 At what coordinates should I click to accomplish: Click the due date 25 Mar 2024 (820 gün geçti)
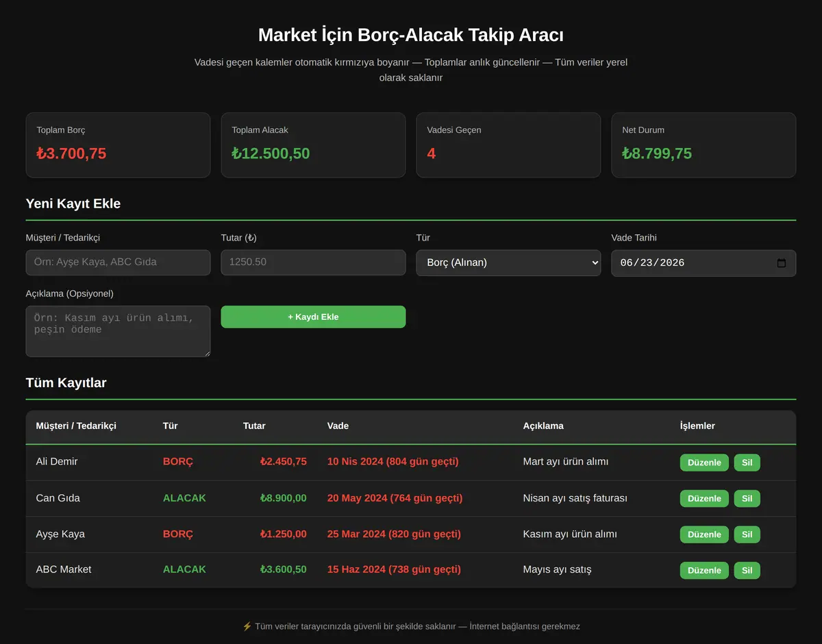[394, 534]
